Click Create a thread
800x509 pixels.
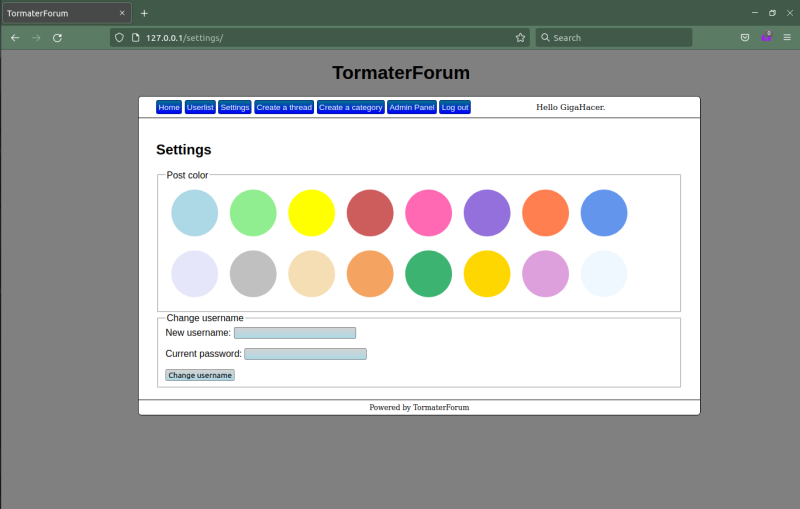point(284,107)
